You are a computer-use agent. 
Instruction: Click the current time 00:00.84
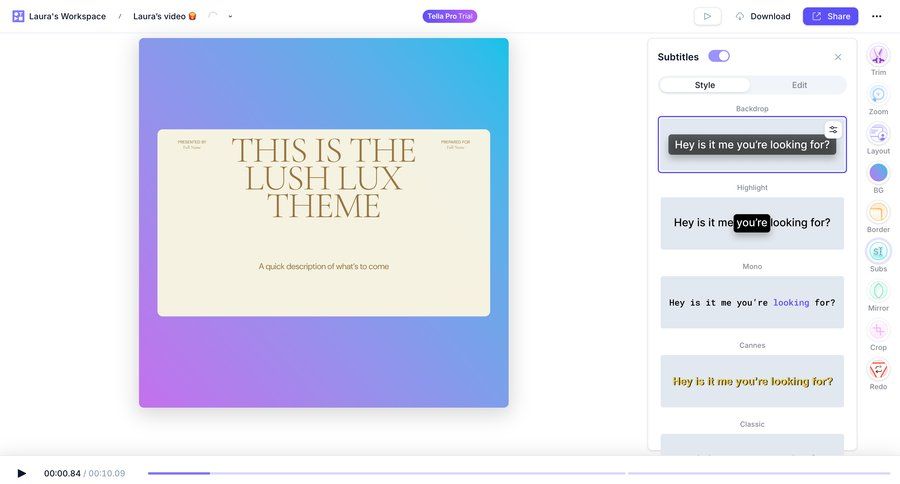[x=62, y=473]
